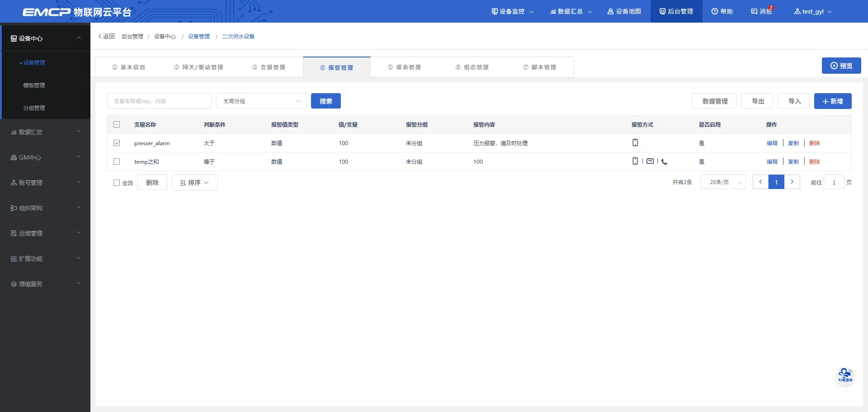The image size is (868, 412).
Task: Edit the temp之和 alarm row
Action: (x=772, y=161)
